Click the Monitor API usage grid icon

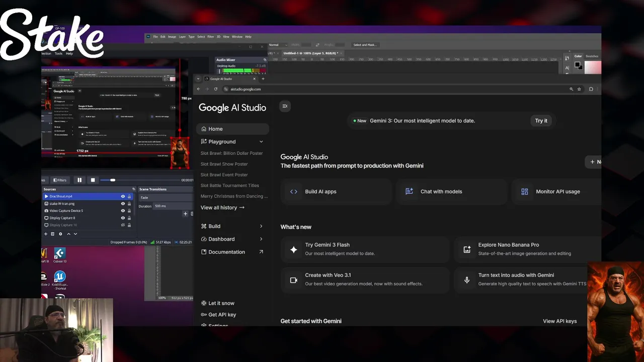(x=525, y=192)
